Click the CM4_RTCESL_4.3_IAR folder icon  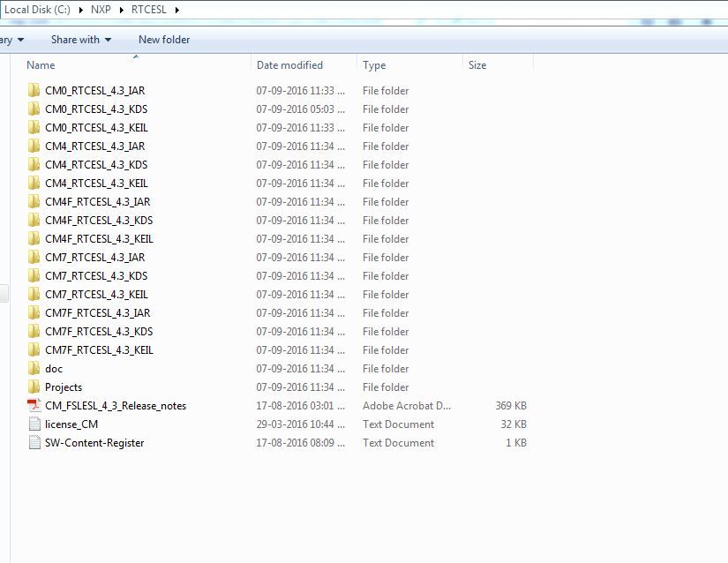point(34,146)
